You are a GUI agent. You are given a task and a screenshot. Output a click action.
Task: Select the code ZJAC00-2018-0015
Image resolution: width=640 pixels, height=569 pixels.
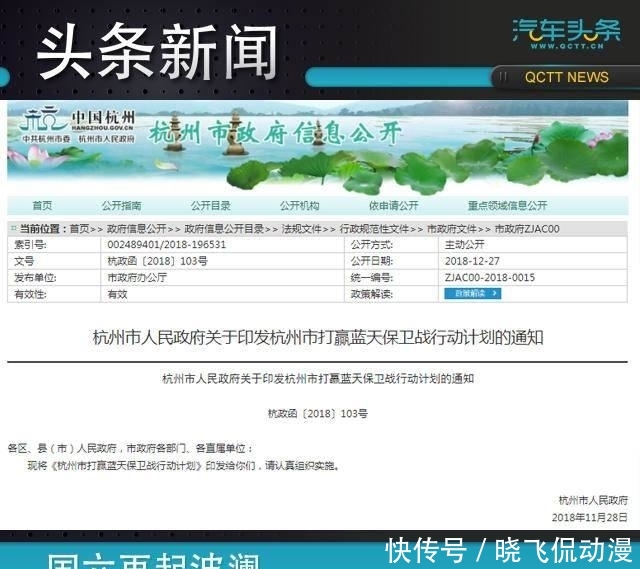click(x=490, y=278)
